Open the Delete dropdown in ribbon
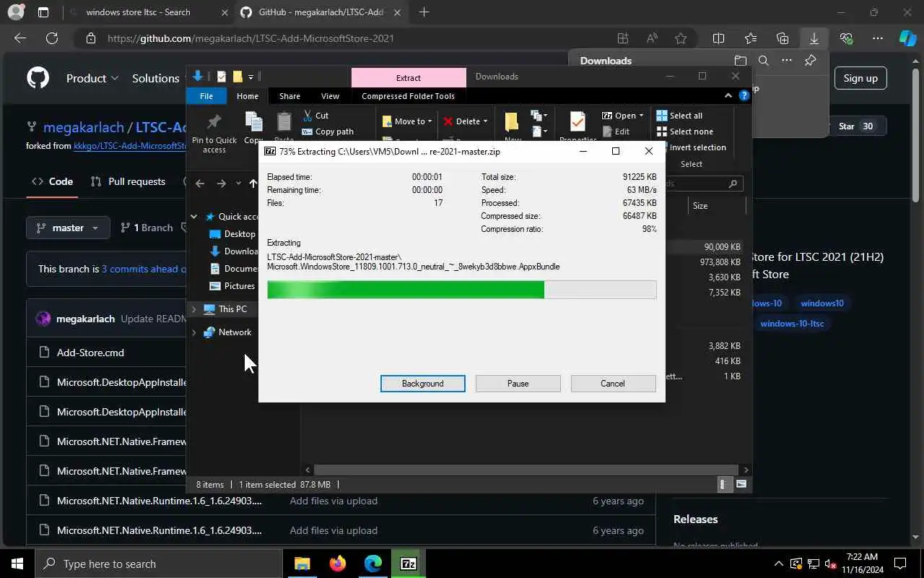This screenshot has width=924, height=578. click(x=466, y=121)
